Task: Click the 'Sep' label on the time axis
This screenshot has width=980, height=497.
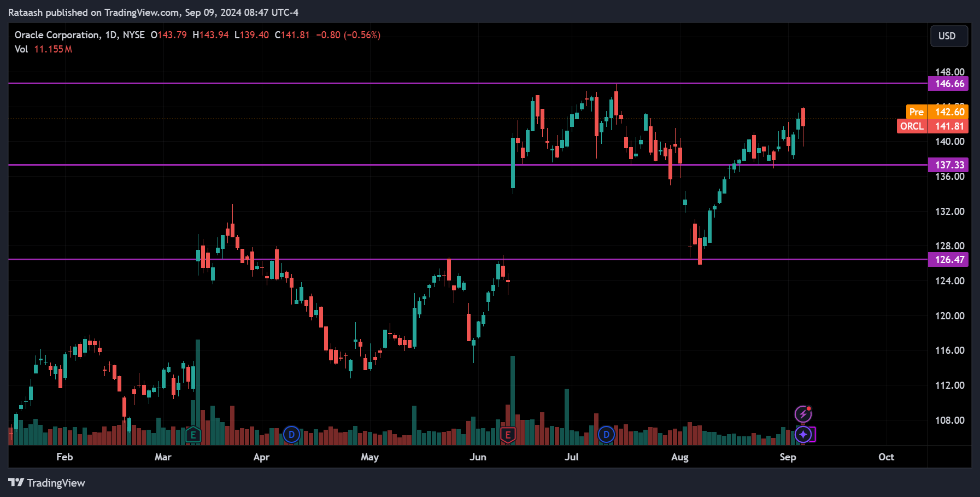Action: coord(788,457)
